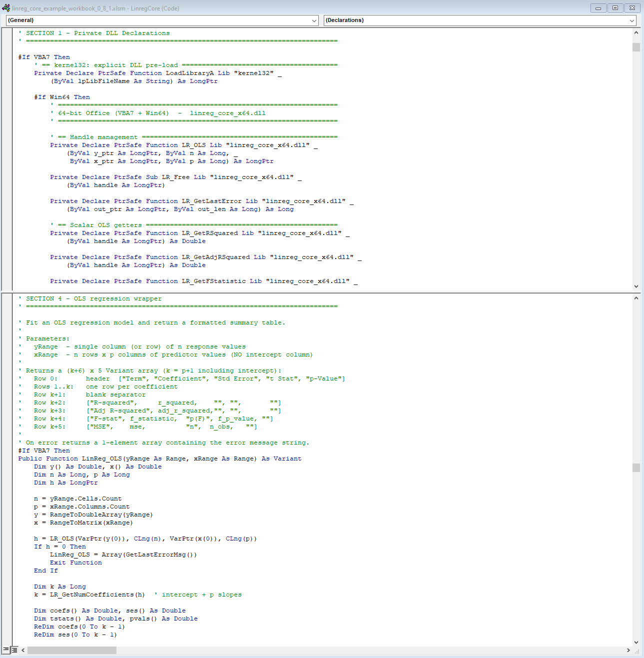Switch to Full Module View button

point(14,650)
